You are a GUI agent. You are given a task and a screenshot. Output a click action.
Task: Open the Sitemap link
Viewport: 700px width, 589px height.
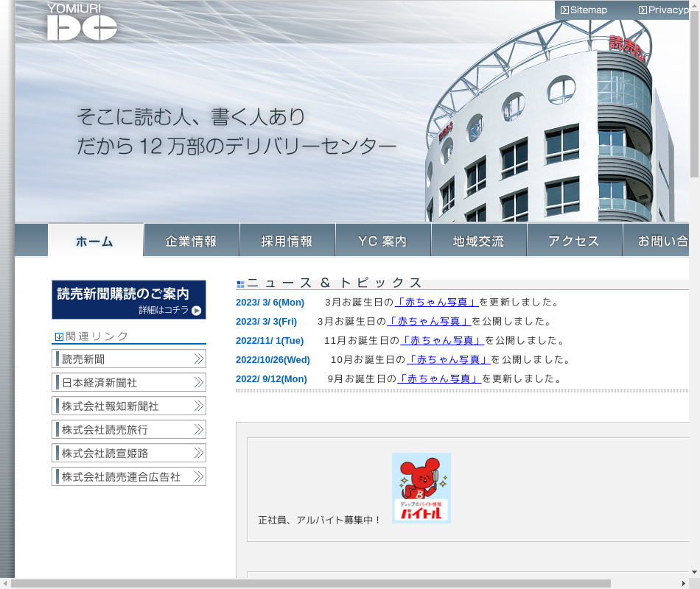[584, 10]
